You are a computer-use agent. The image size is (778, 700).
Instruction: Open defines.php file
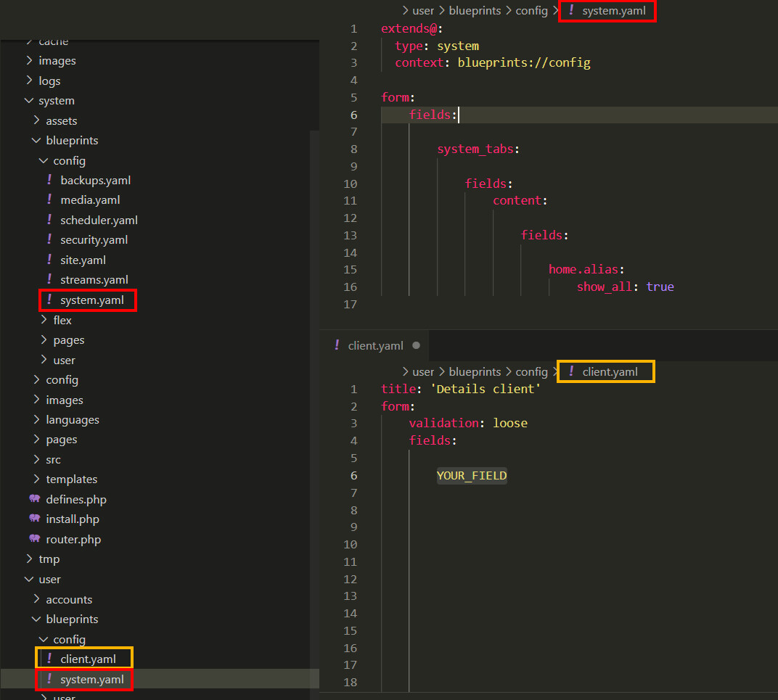pyautogui.click(x=76, y=499)
